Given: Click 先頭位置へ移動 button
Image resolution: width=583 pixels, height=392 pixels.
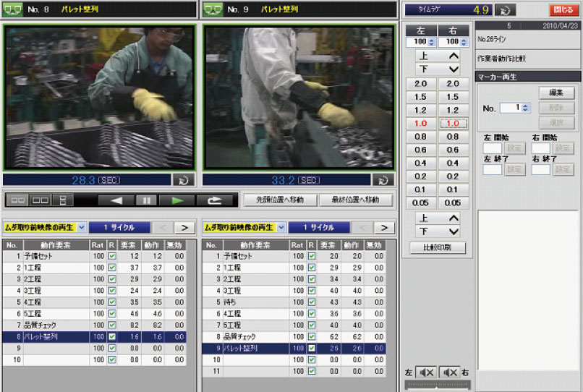Looking at the screenshot, I should (281, 200).
